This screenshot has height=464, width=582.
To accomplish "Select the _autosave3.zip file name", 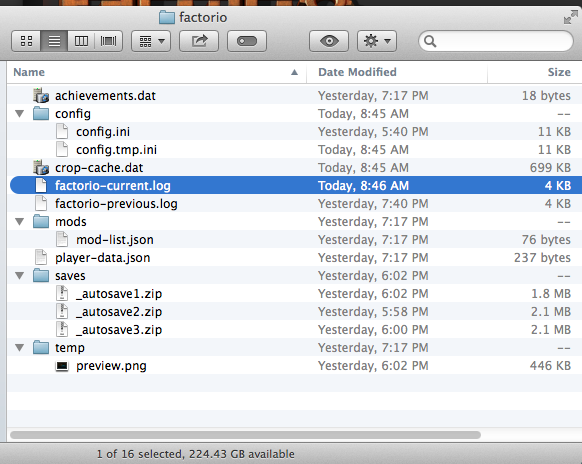I will click(119, 330).
